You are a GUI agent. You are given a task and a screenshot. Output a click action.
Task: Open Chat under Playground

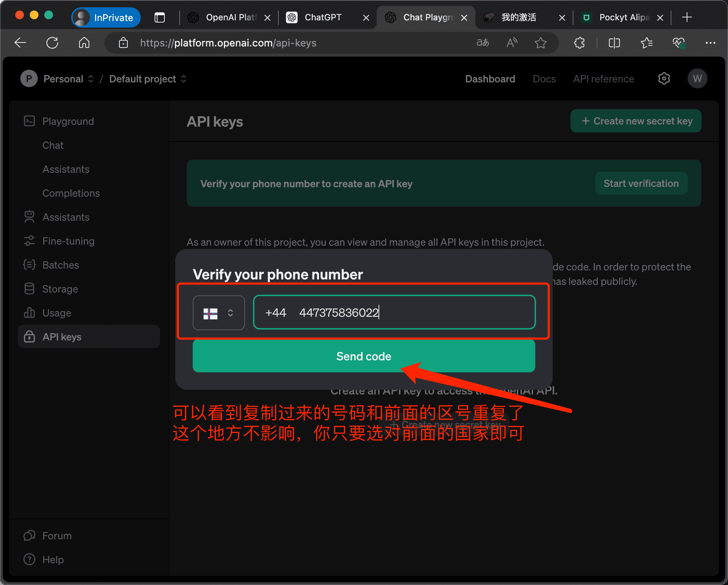point(53,145)
